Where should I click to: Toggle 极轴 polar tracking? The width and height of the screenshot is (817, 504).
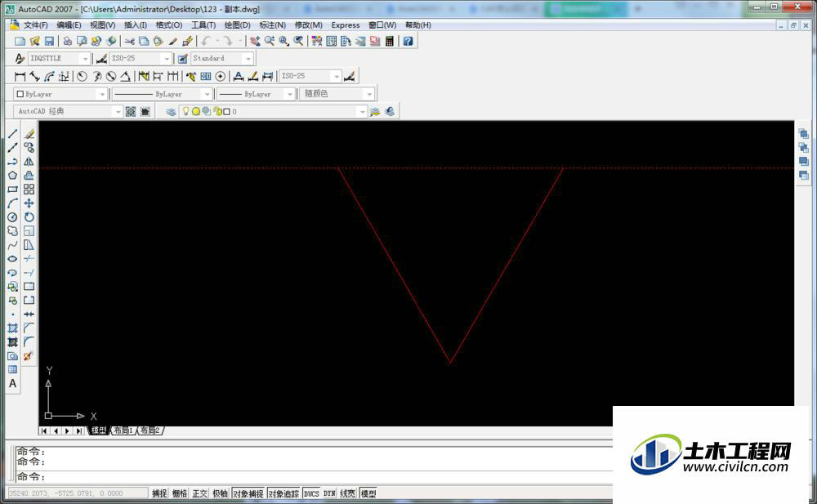[x=220, y=493]
